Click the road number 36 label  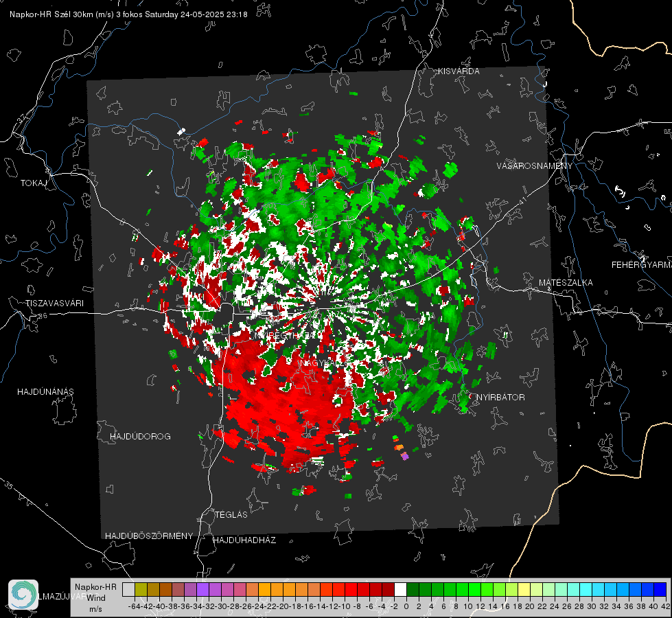(x=43, y=316)
